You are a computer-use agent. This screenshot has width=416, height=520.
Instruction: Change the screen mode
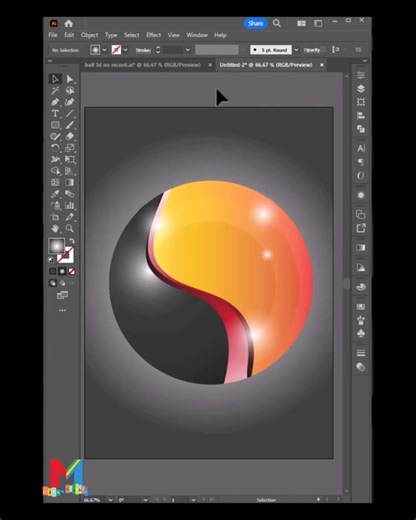[62, 295]
